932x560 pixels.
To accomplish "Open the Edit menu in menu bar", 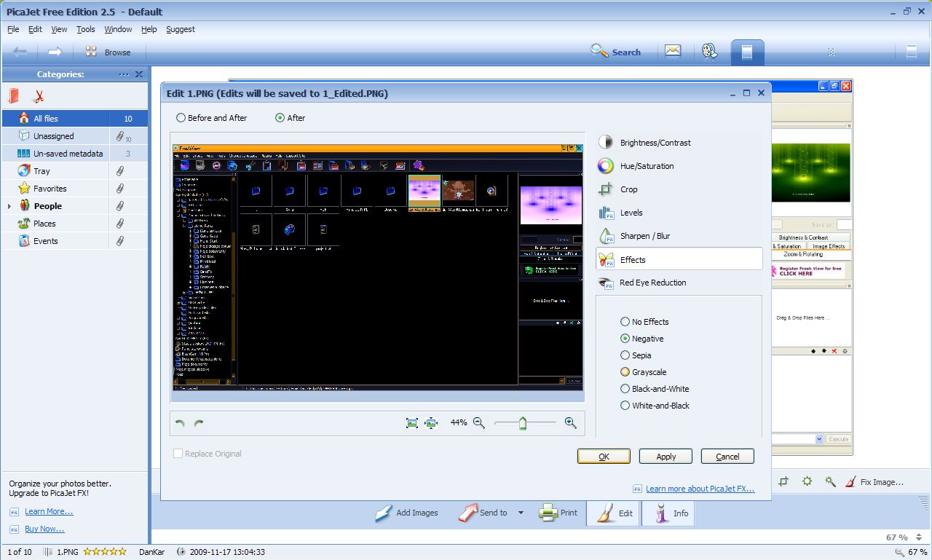I will [35, 29].
